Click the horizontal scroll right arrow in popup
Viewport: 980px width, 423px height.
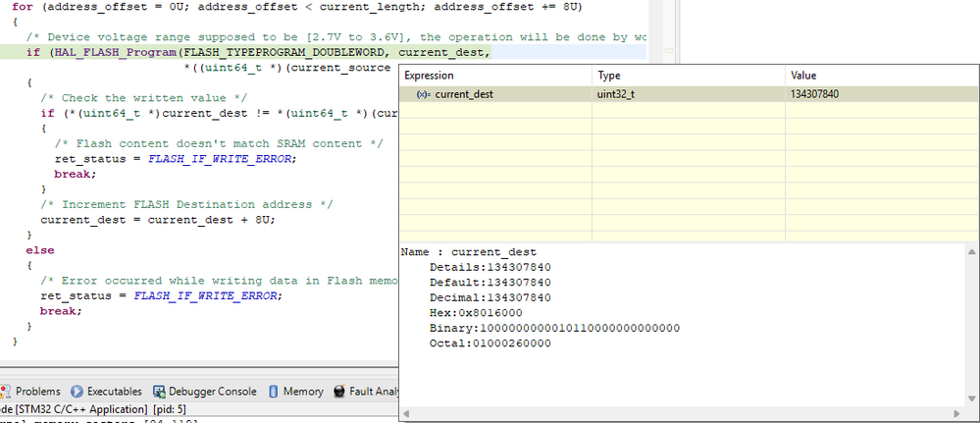[x=956, y=413]
